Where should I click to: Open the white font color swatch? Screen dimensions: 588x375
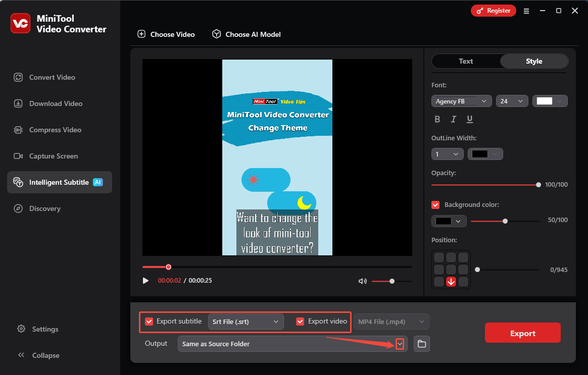pos(550,101)
